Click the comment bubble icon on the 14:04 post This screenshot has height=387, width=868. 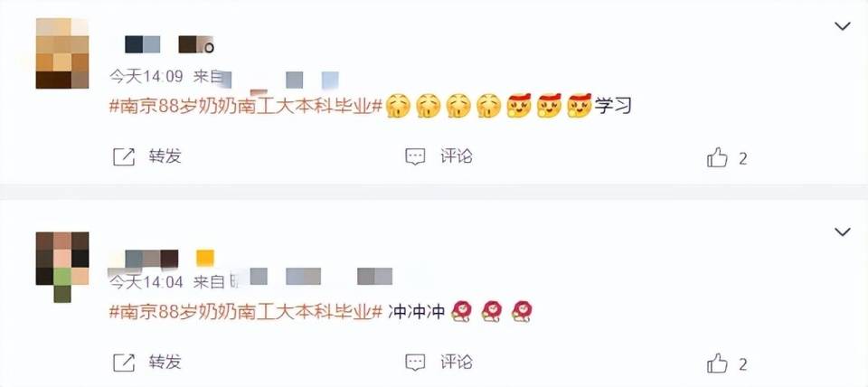415,363
